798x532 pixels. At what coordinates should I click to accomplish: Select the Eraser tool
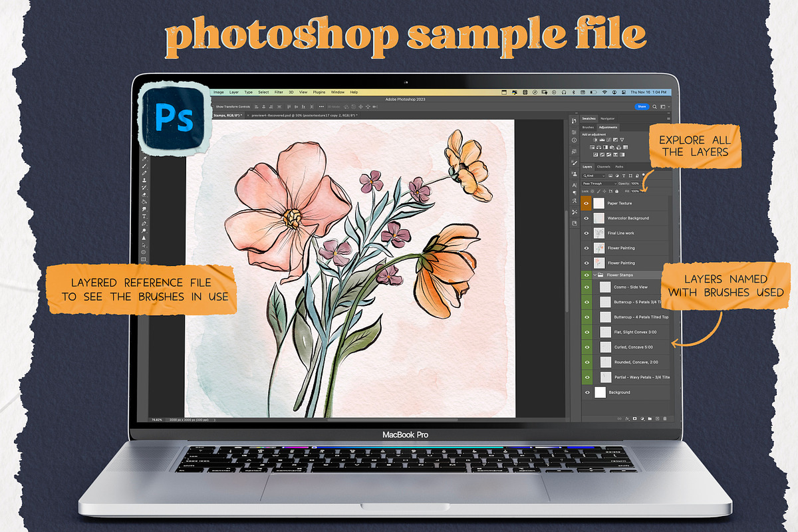[x=144, y=195]
